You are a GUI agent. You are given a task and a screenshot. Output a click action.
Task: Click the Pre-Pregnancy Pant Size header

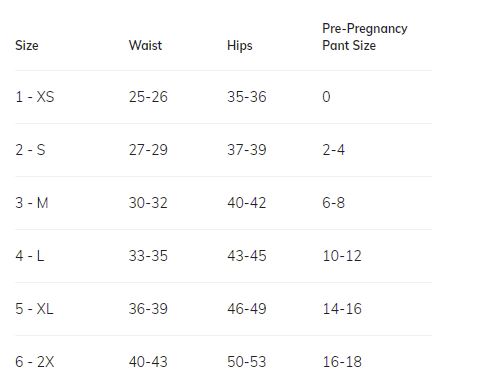(x=365, y=37)
